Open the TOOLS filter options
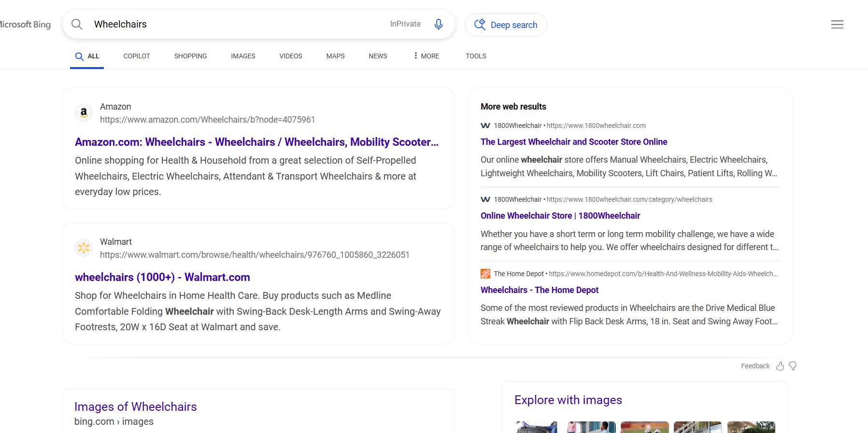868x433 pixels. click(x=476, y=56)
